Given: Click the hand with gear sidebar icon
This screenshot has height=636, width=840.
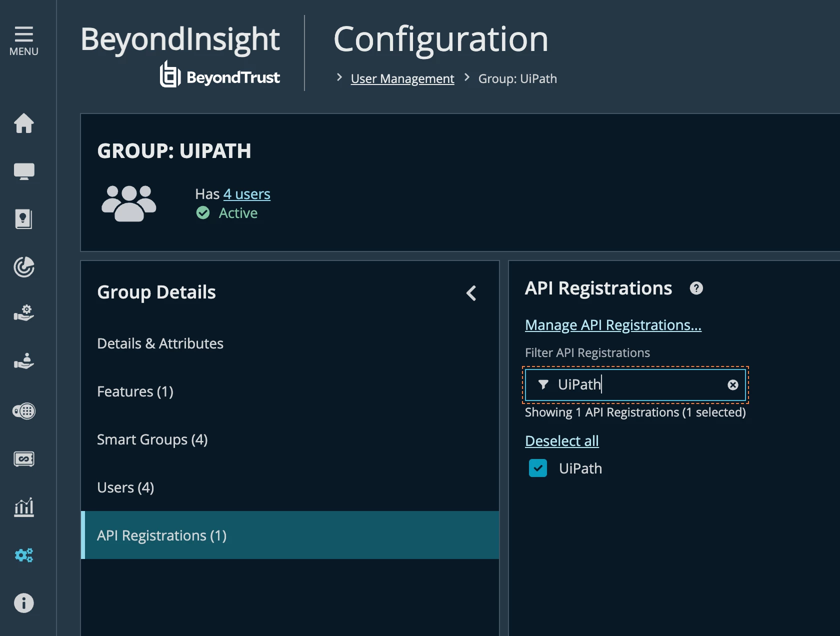Looking at the screenshot, I should point(23,313).
